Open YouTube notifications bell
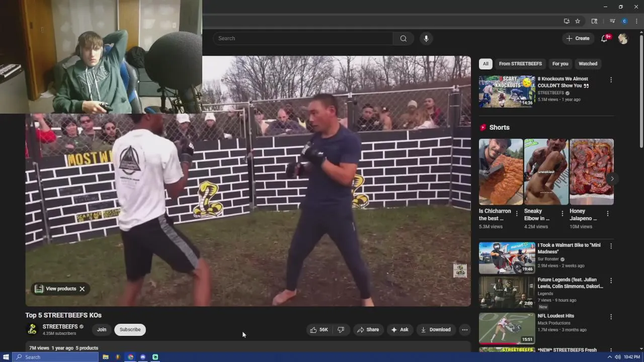Image resolution: width=644 pixels, height=362 pixels. click(605, 38)
